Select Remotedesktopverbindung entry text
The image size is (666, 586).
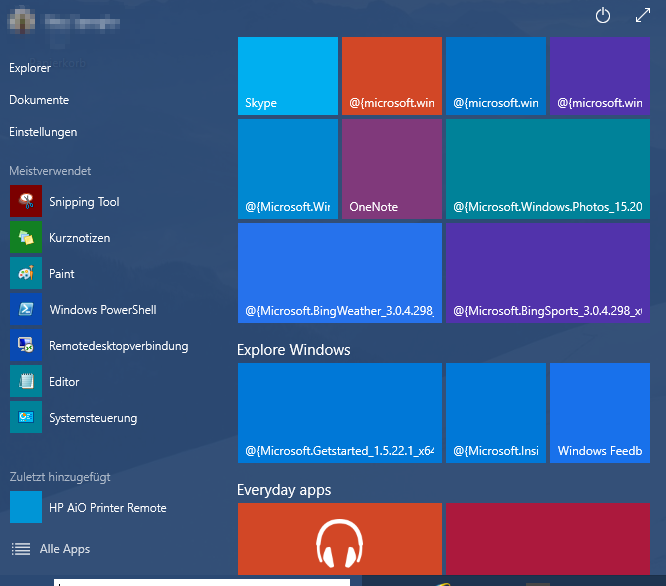pos(119,346)
